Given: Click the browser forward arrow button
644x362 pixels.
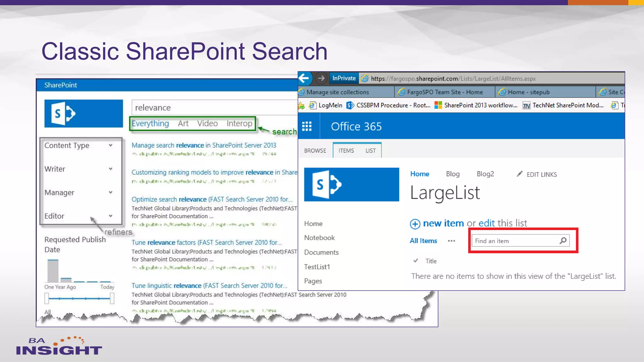Looking at the screenshot, I should tap(321, 78).
